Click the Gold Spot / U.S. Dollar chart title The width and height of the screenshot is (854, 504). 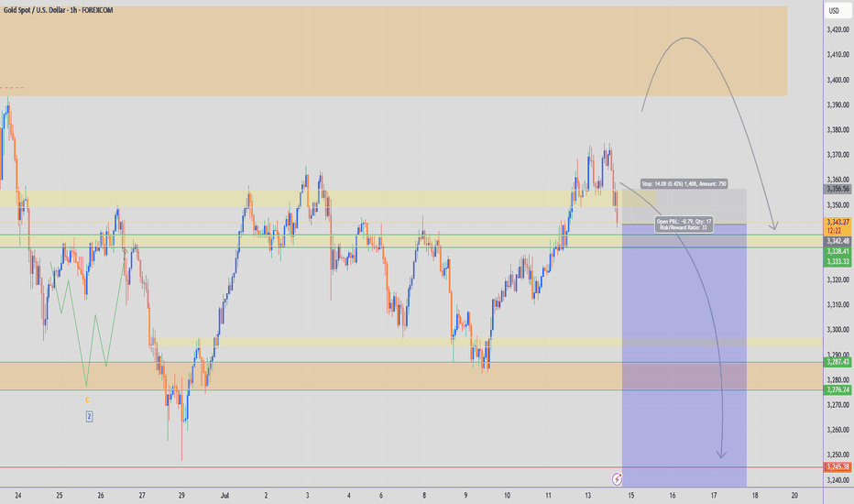[59, 10]
